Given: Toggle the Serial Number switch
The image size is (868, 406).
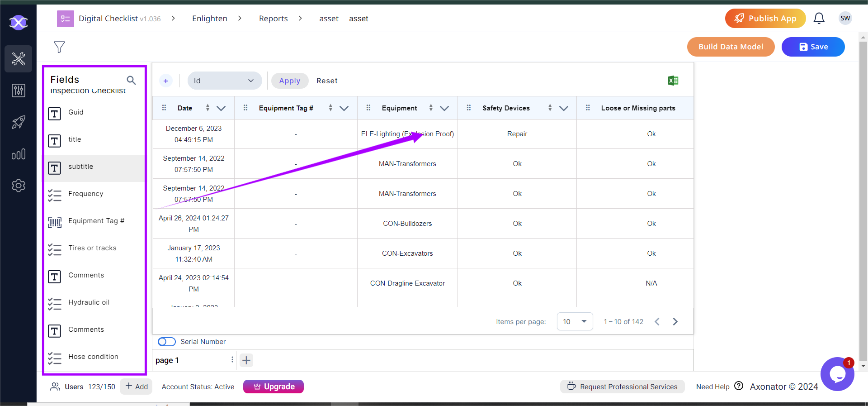Looking at the screenshot, I should click(x=167, y=342).
